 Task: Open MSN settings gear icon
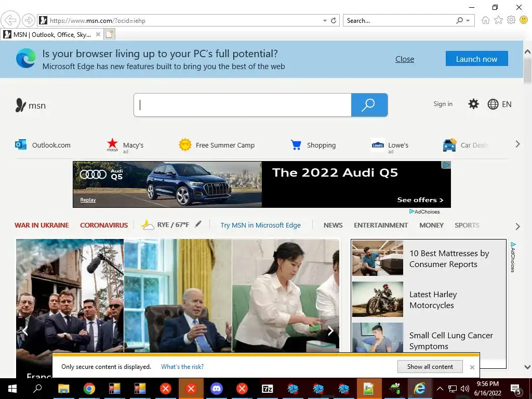click(x=473, y=104)
